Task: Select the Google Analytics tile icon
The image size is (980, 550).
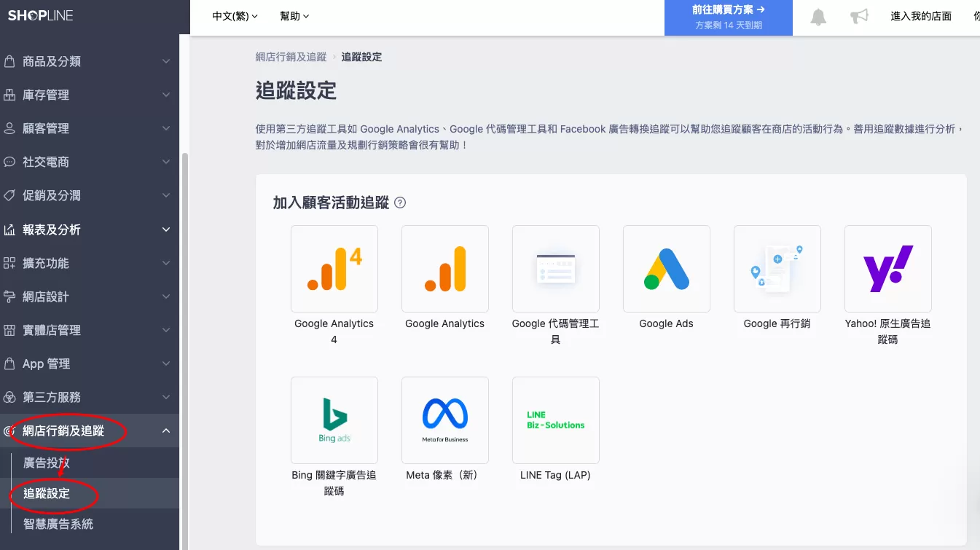Action: [445, 269]
